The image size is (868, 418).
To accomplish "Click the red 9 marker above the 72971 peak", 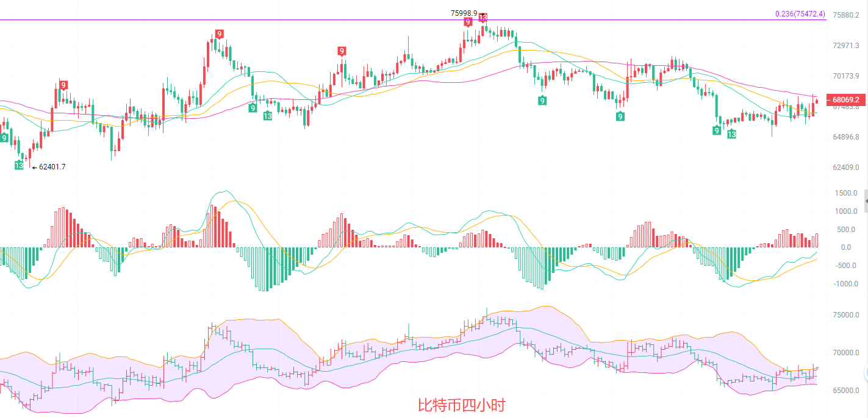I will tap(218, 35).
